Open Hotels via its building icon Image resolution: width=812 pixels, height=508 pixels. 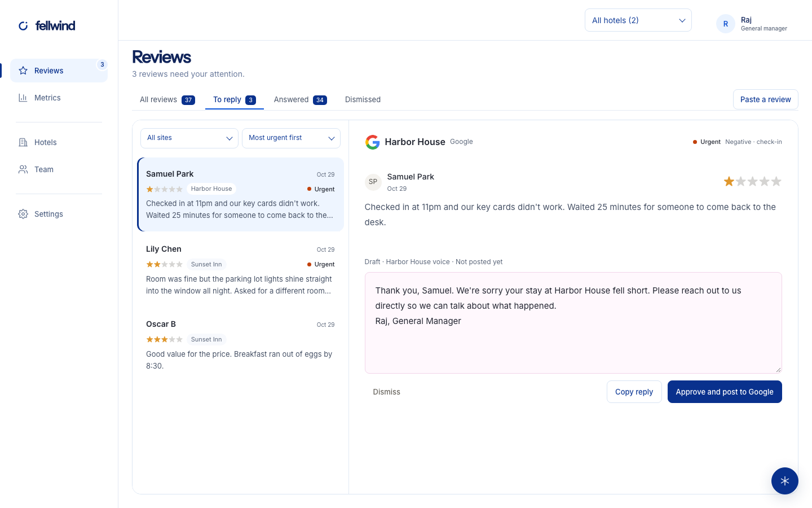(x=23, y=142)
